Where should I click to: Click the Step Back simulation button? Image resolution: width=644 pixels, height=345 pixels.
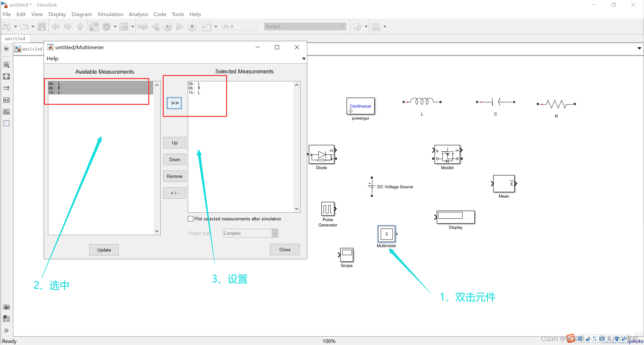click(155, 26)
